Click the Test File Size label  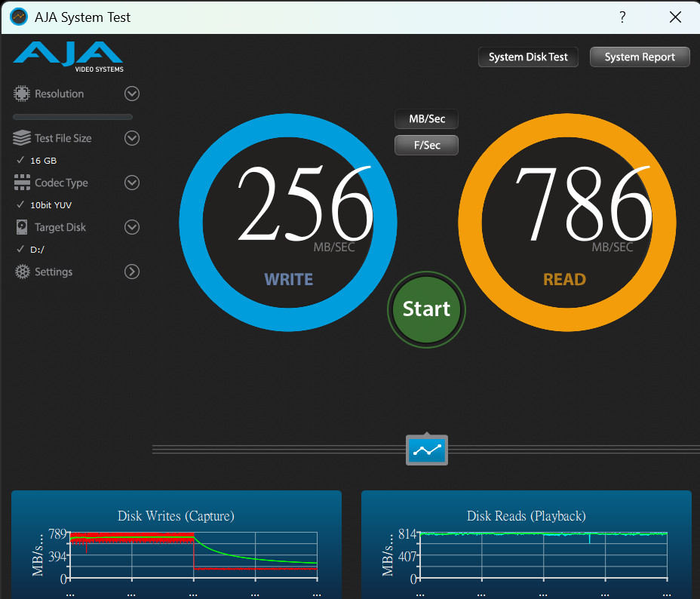click(x=63, y=138)
